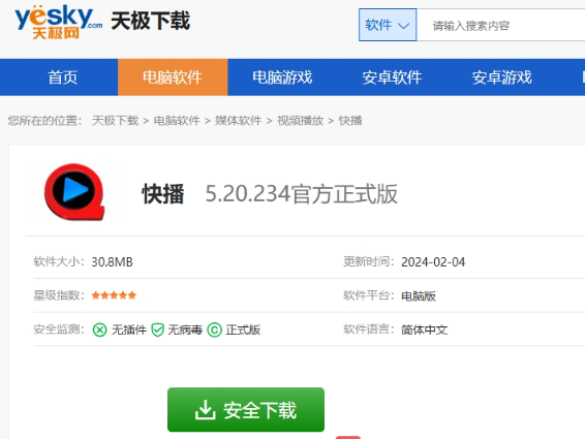This screenshot has width=585, height=439.
Task: Go to the 首页 nav tab
Action: [x=62, y=77]
